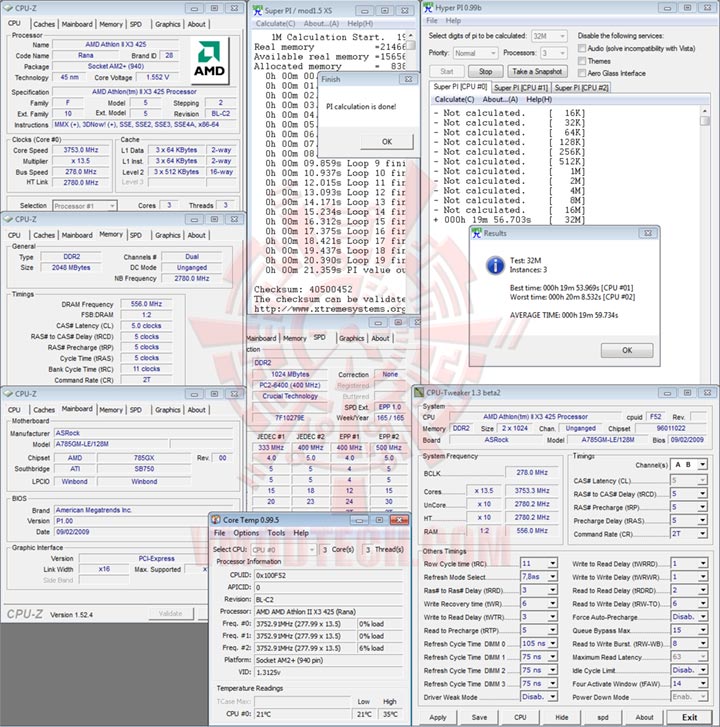Open the digits of pi 32M dropdown
720x727 pixels.
549,36
